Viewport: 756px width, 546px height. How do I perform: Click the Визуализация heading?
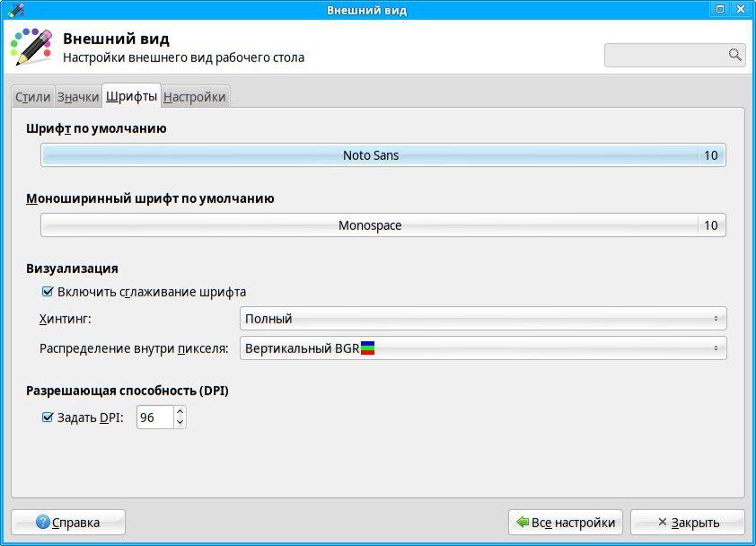point(73,269)
